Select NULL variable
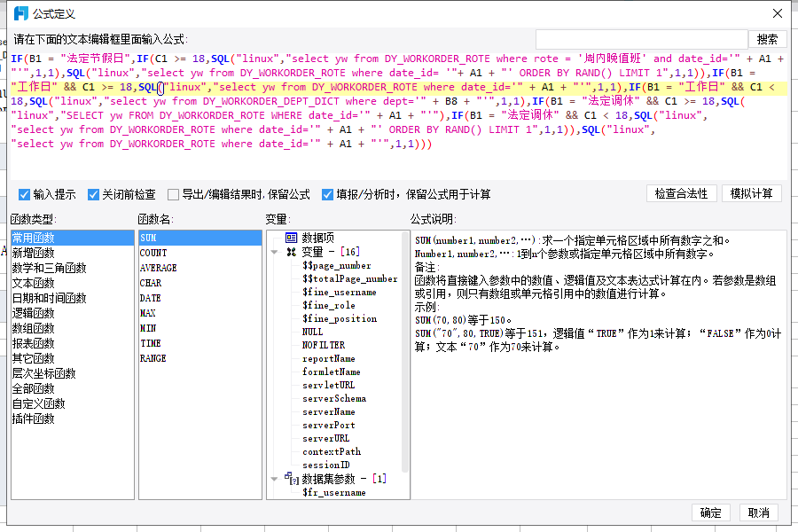 (312, 332)
